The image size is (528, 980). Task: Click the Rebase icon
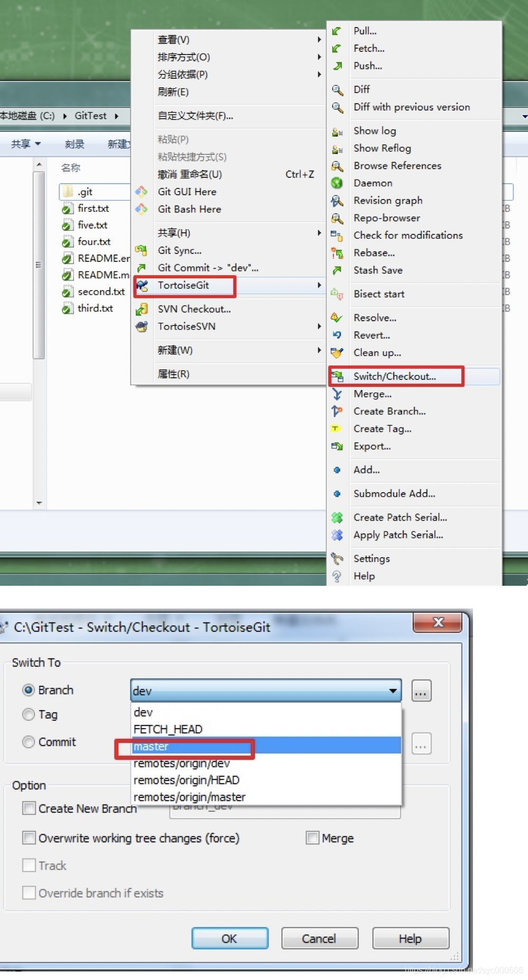[x=337, y=253]
